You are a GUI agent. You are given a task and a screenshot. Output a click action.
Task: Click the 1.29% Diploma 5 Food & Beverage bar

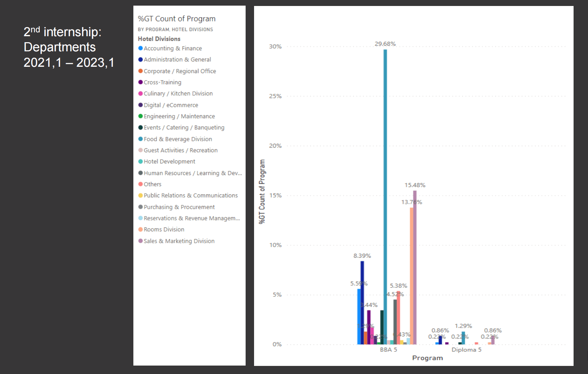(x=463, y=338)
